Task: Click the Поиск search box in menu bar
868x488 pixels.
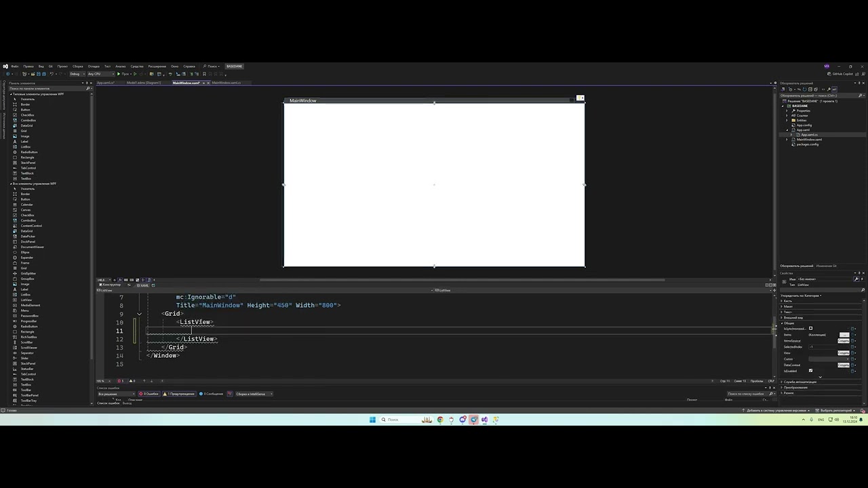Action: pos(212,66)
